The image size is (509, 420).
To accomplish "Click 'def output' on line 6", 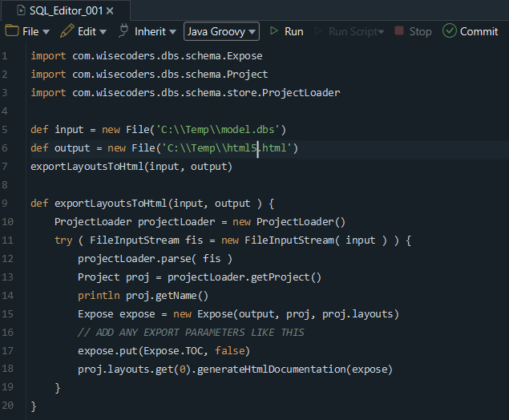I will click(x=60, y=148).
